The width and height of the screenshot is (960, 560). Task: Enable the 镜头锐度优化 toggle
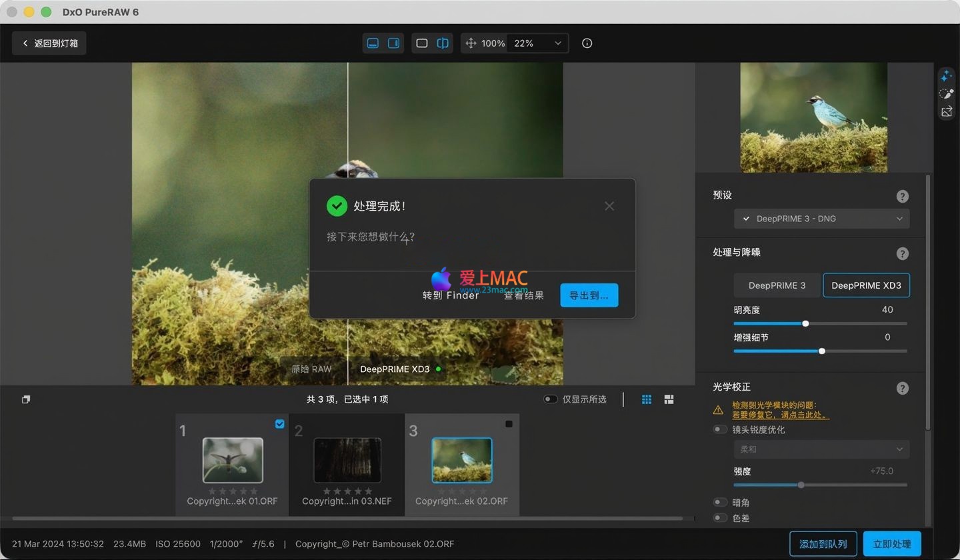tap(720, 430)
